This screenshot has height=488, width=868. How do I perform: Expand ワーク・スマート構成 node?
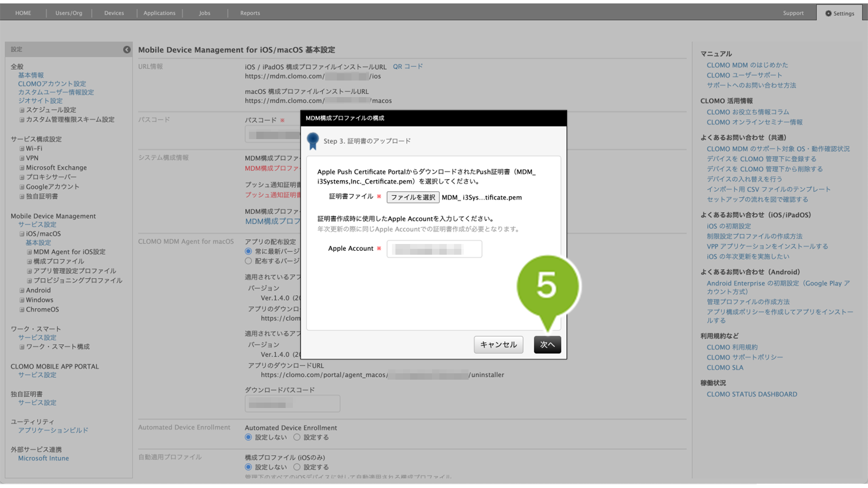click(21, 347)
